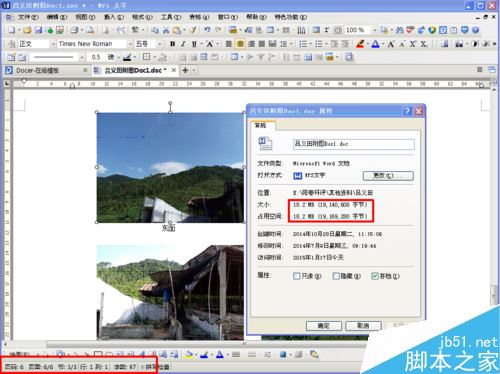This screenshot has height=374, width=500.
Task: Open the 文件 menu
Action: [x=28, y=17]
